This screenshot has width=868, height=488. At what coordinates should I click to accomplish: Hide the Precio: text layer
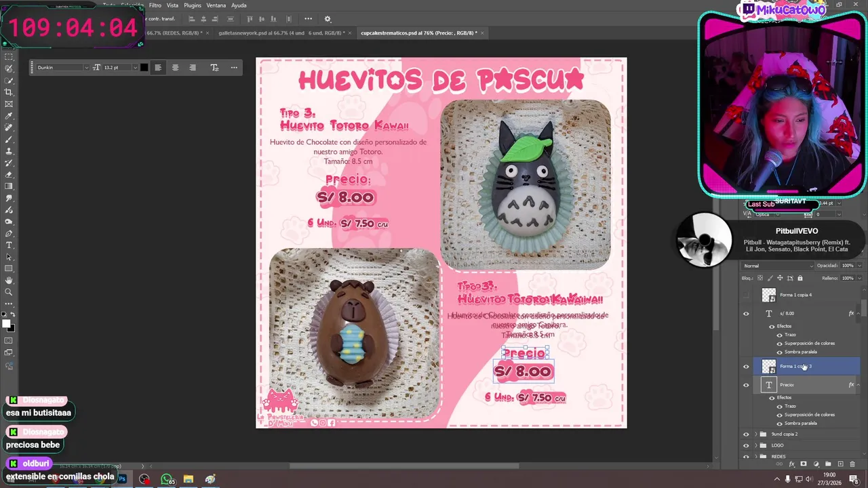tap(746, 385)
